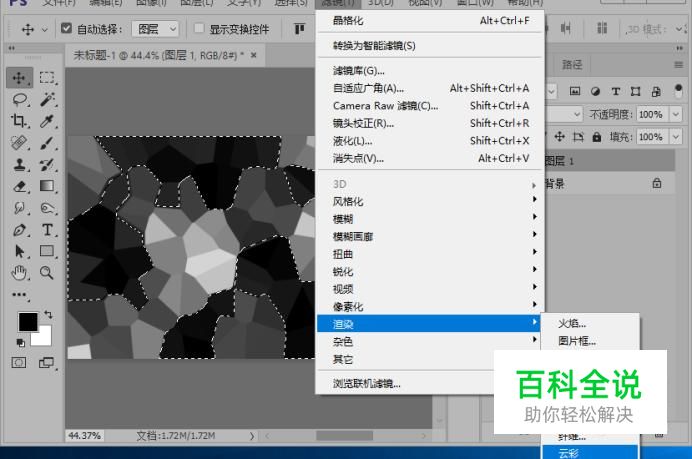The image size is (692, 459).
Task: Select the Brush tool
Action: [47, 143]
